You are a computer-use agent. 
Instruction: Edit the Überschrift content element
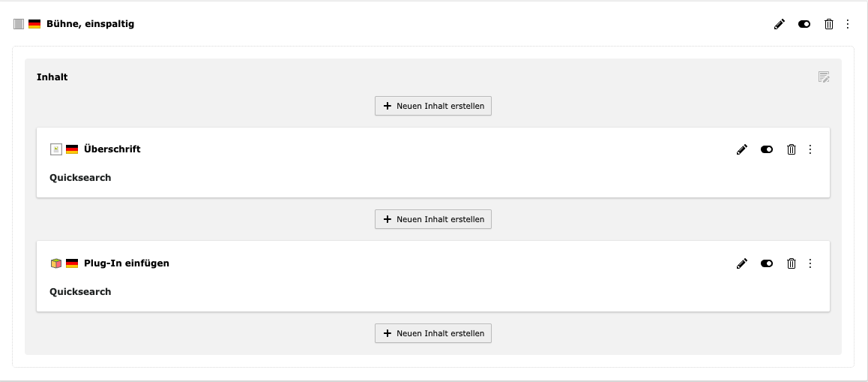[742, 149]
